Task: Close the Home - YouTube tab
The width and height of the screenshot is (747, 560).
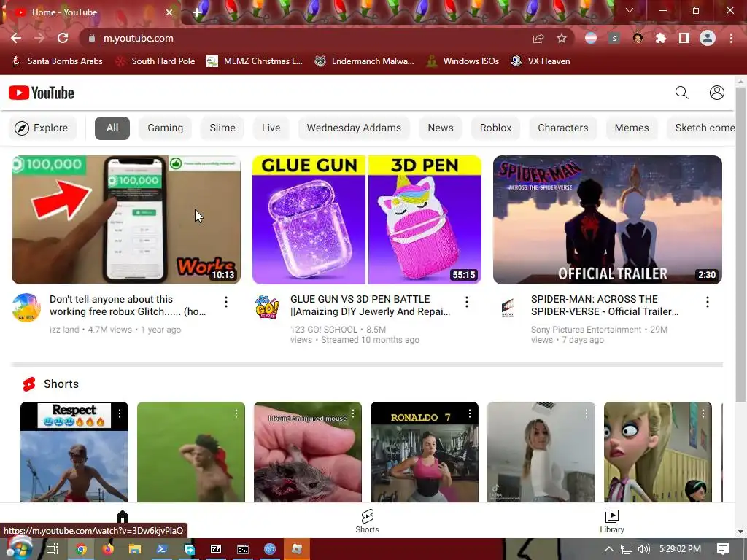Action: tap(169, 12)
